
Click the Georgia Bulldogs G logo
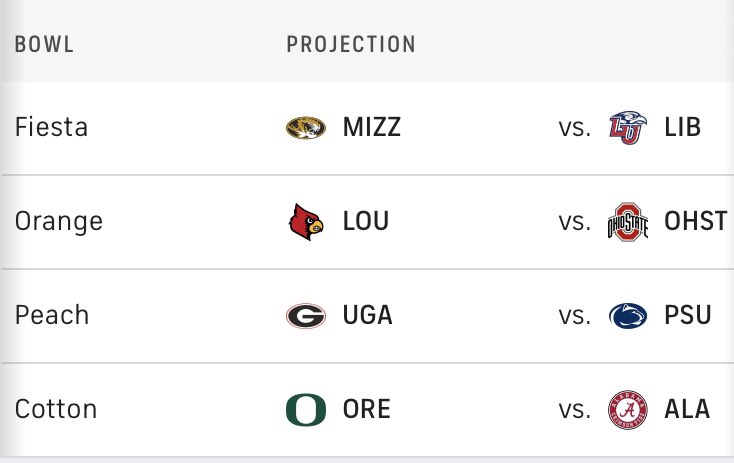coord(306,316)
